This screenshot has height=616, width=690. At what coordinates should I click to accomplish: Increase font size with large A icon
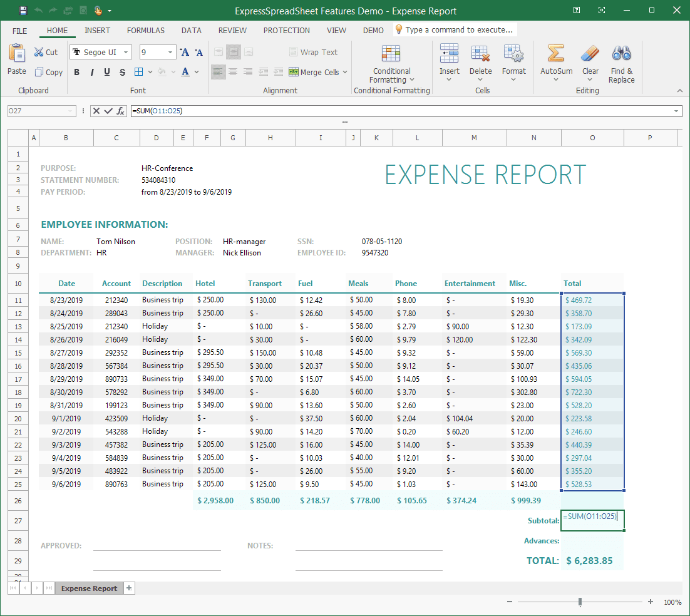tap(185, 53)
